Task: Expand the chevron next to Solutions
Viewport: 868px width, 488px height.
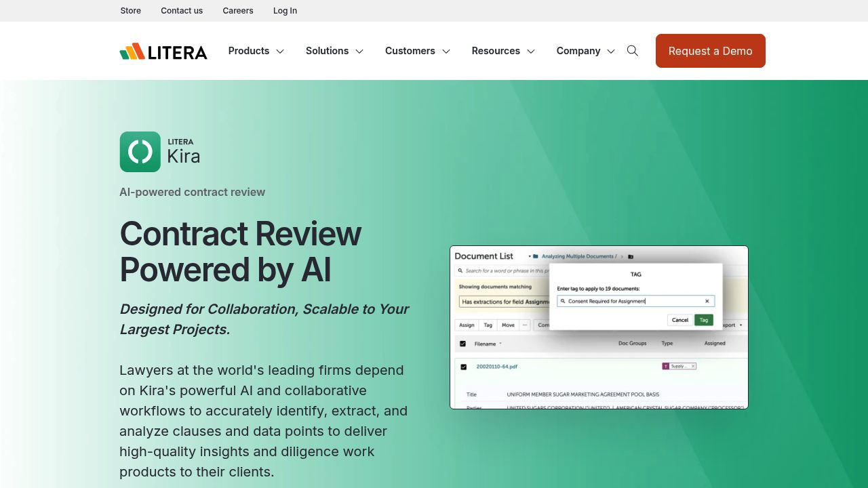Action: pos(359,52)
